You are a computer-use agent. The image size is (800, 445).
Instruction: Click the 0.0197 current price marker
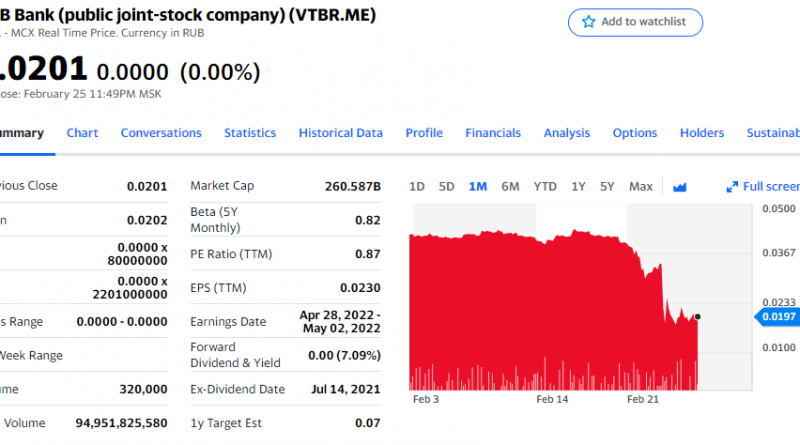click(x=779, y=317)
